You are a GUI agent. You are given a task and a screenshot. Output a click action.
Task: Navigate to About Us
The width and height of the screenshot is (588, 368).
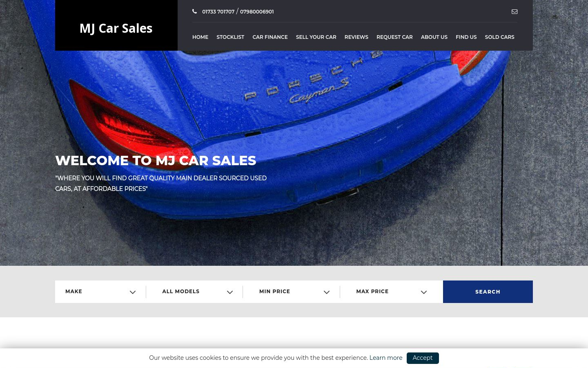[434, 37]
